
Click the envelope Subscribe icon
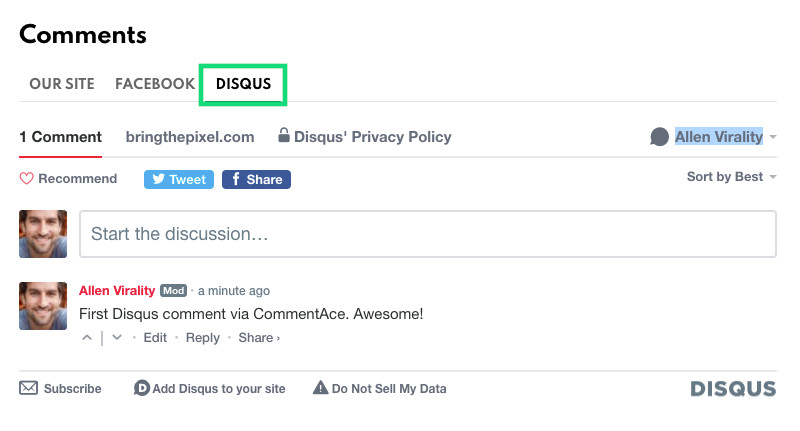click(29, 388)
